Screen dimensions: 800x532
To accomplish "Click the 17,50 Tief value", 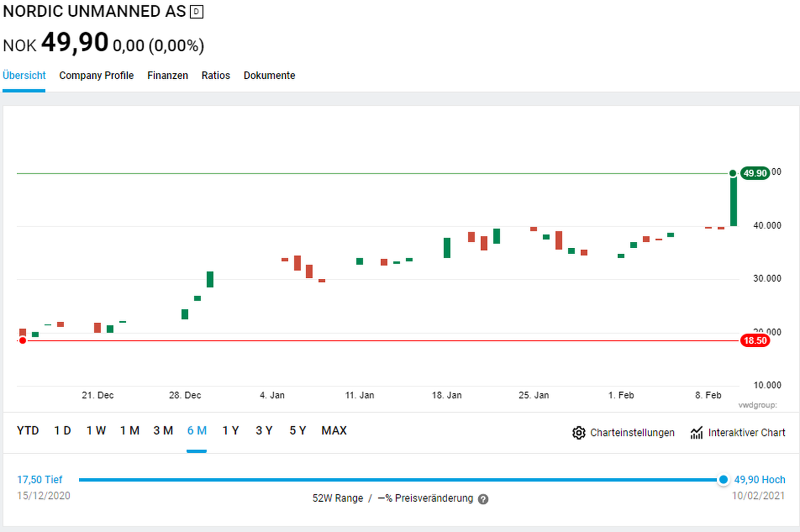I will [x=40, y=480].
